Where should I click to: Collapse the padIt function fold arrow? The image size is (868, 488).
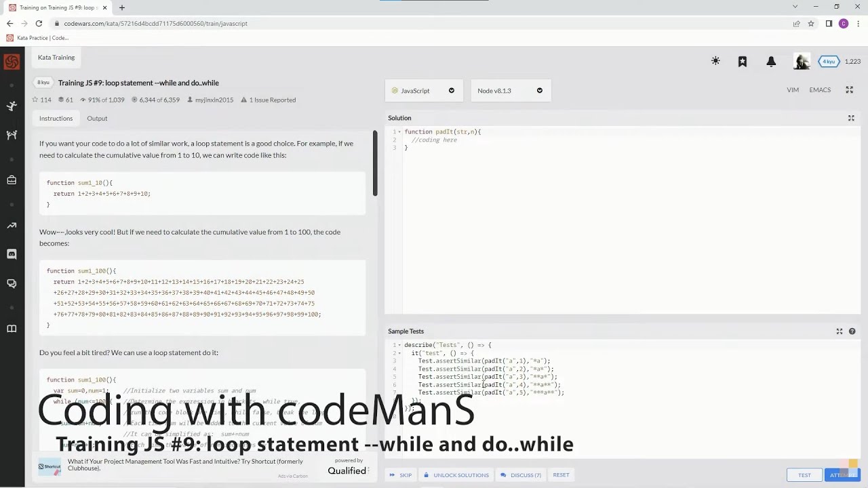(399, 132)
